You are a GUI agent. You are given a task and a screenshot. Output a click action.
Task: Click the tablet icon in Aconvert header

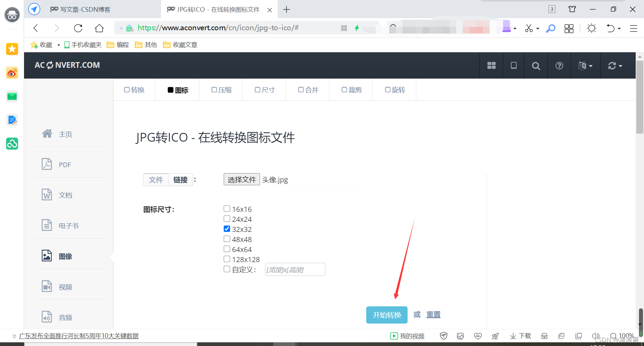pos(514,65)
